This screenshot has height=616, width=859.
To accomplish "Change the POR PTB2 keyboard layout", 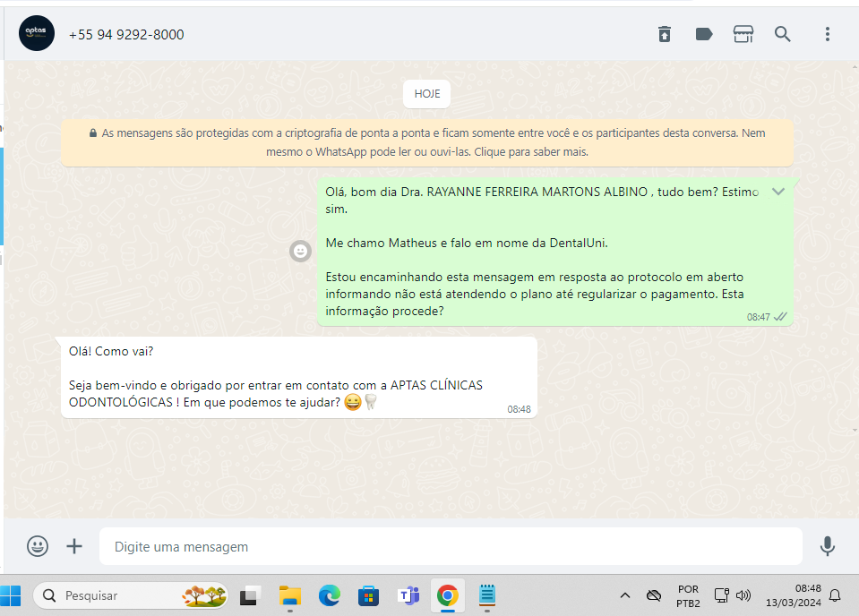I will click(x=688, y=595).
